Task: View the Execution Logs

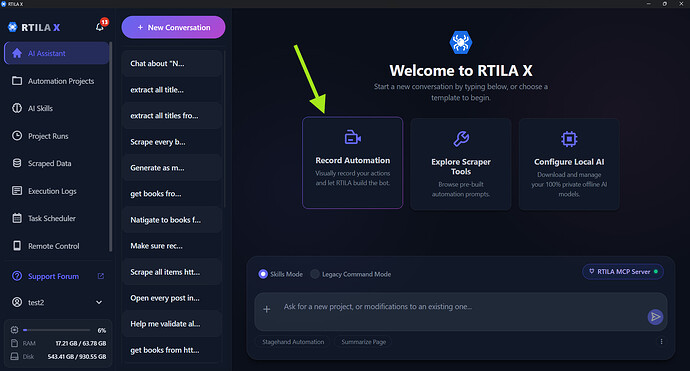Action: (x=56, y=191)
